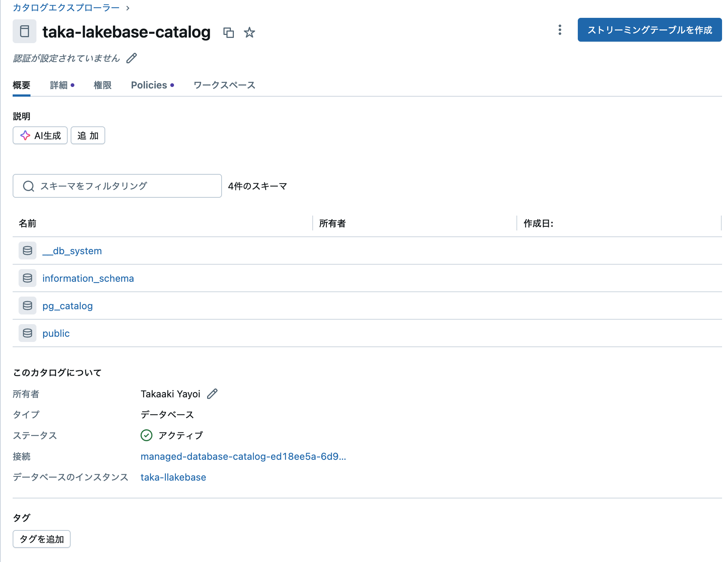The height and width of the screenshot is (562, 728).
Task: Click the catalog icon next to the title
Action: tap(24, 32)
